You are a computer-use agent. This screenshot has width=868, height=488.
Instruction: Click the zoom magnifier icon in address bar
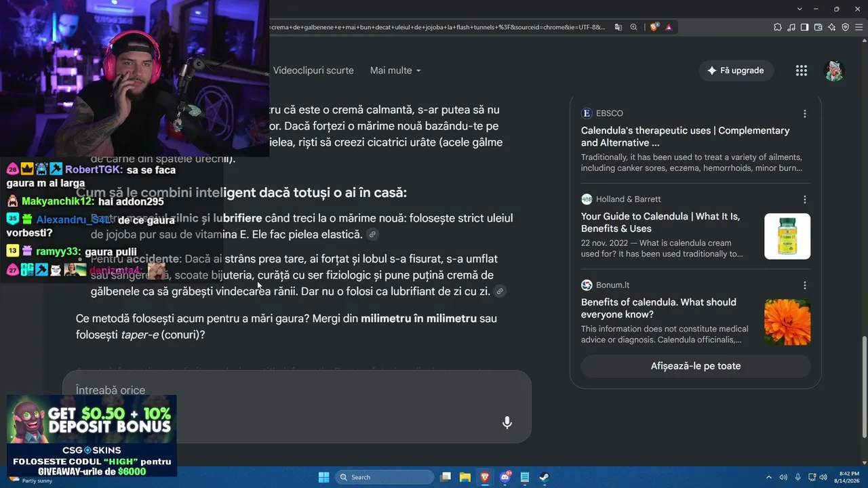click(x=633, y=27)
